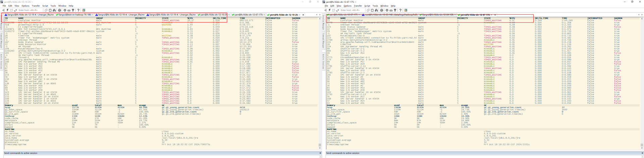The image size is (644, 158).
Task: Click Find binoculars icon in left window toolbar
Action: coord(54,10)
